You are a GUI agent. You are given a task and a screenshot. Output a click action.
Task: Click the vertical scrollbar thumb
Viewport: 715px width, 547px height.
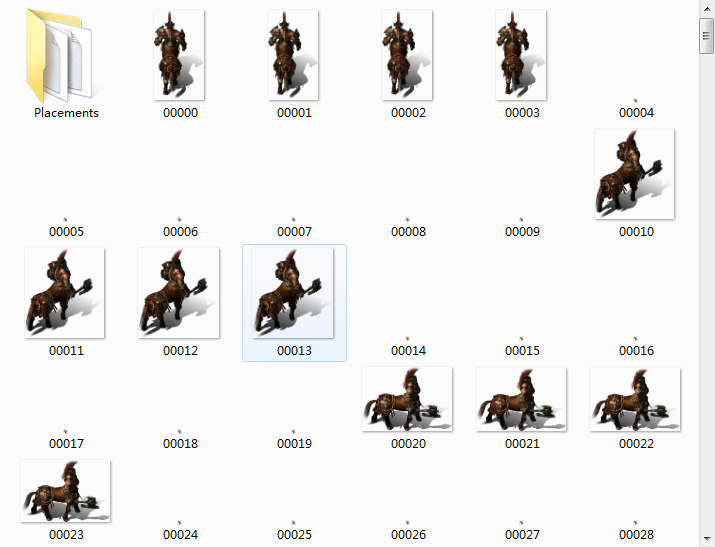point(706,36)
